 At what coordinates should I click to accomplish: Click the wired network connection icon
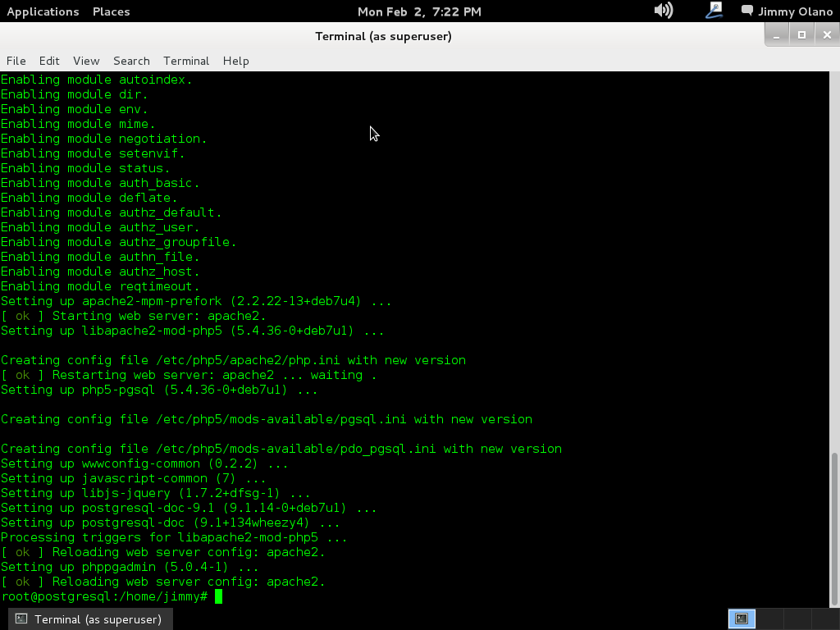(x=714, y=11)
